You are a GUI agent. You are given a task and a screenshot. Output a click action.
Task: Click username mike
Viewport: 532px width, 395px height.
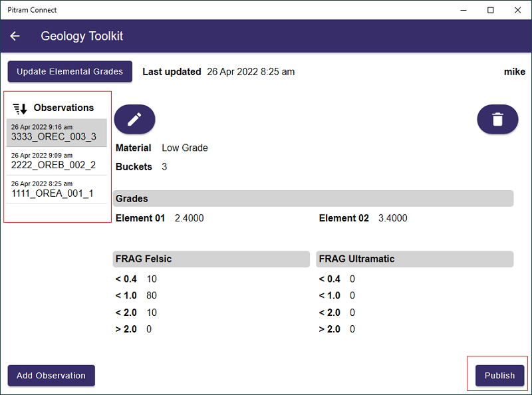point(514,72)
